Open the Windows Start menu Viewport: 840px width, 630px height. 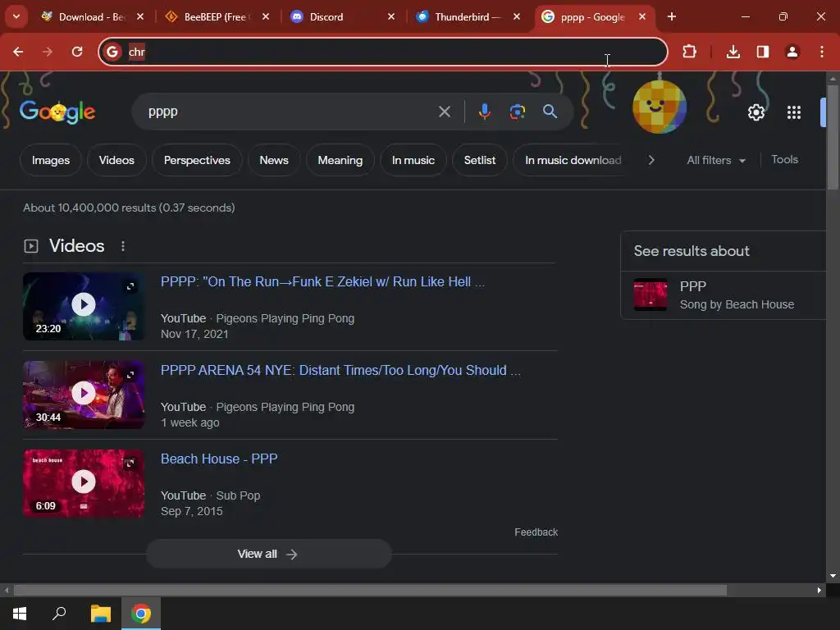[20, 614]
